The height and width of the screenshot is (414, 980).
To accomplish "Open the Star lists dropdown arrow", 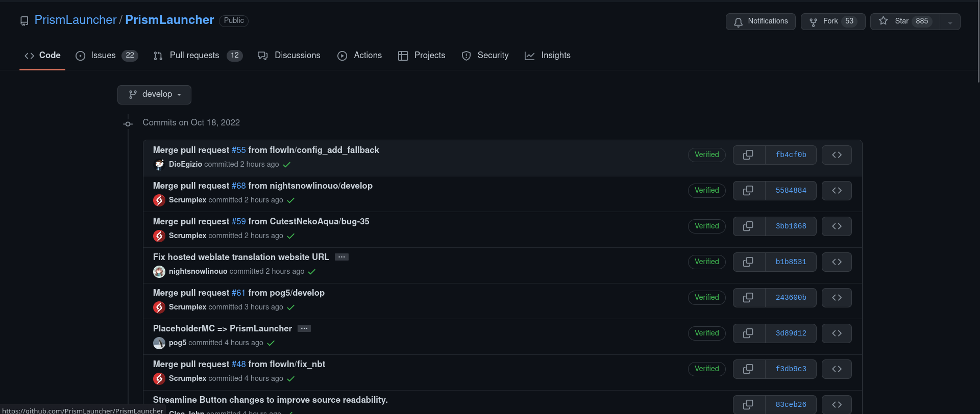I will pyautogui.click(x=950, y=22).
